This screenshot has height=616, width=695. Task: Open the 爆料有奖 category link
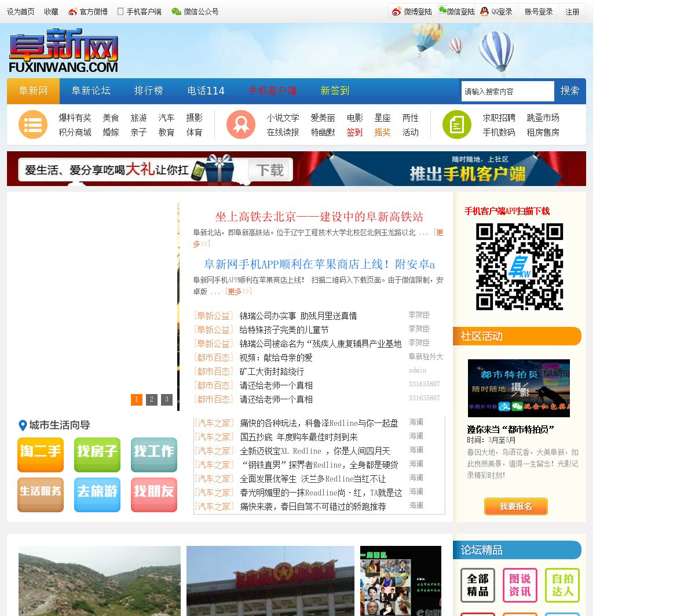pyautogui.click(x=75, y=118)
